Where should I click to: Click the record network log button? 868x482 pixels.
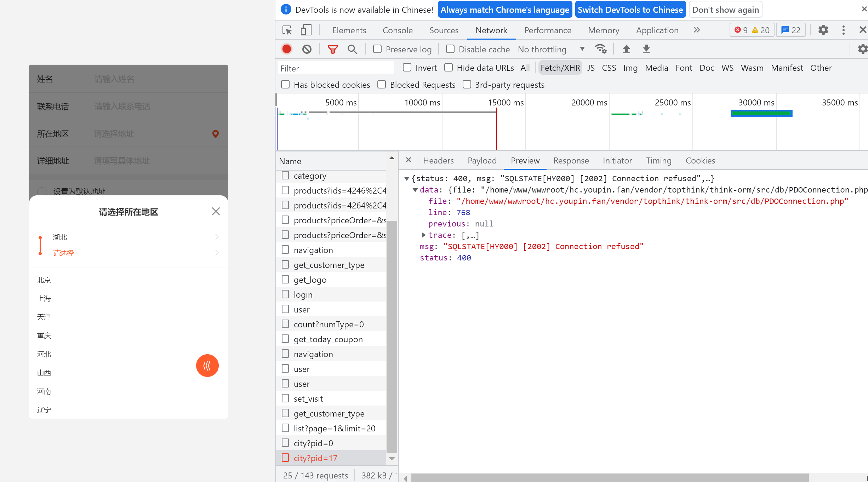click(287, 49)
